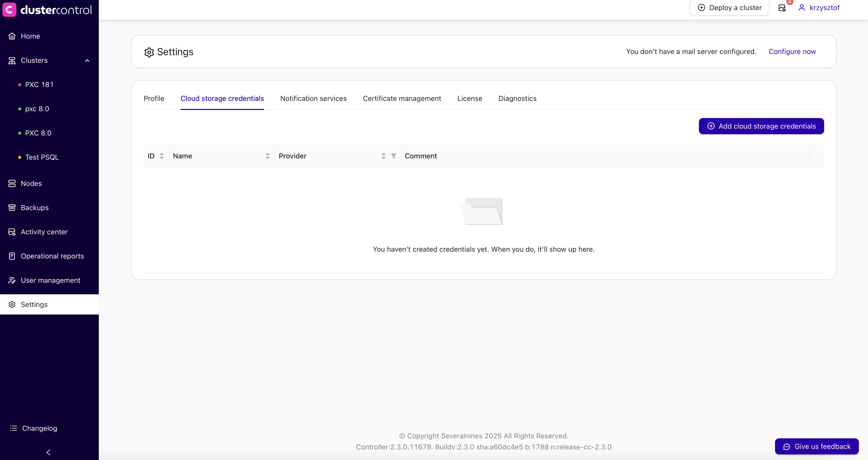This screenshot has height=460, width=868.
Task: Open the Provider column filter
Action: [x=394, y=156]
